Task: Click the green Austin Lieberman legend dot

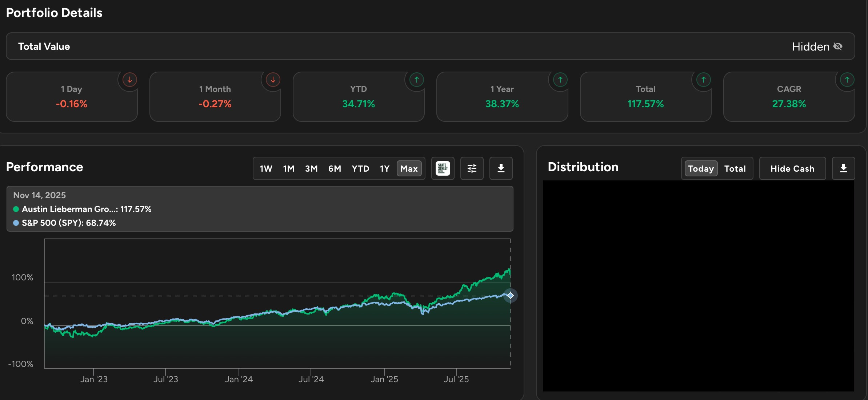Action: (x=16, y=209)
